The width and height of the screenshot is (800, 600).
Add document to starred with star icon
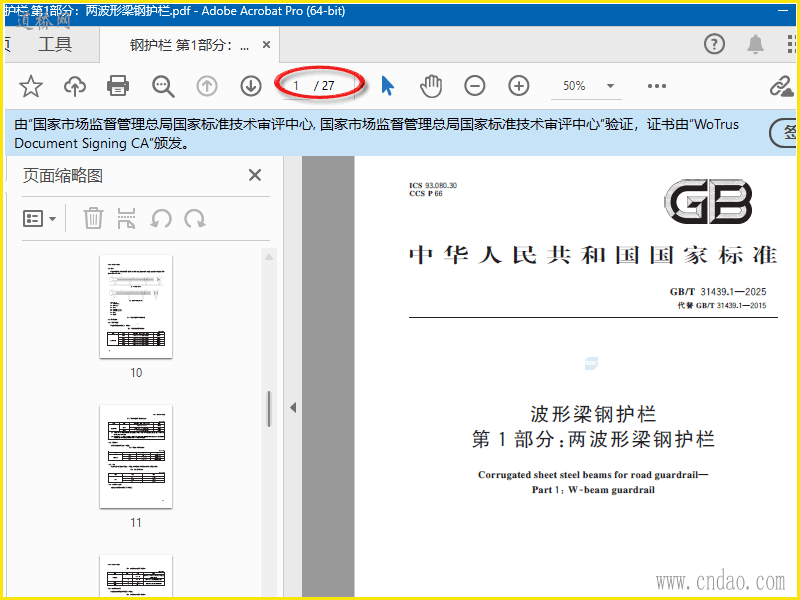coord(31,86)
